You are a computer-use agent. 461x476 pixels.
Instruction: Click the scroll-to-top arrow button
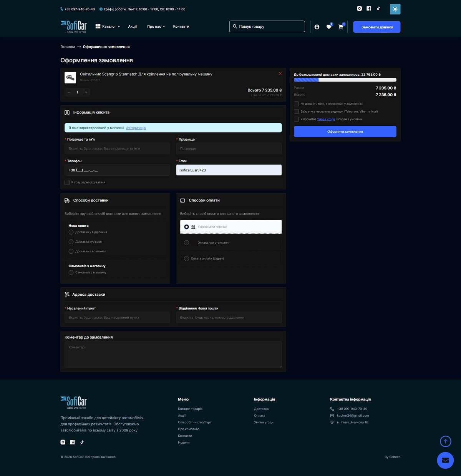[445, 441]
